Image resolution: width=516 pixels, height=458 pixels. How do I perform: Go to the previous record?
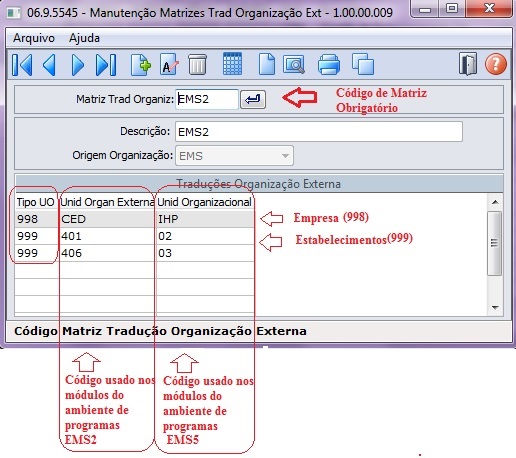[49, 65]
